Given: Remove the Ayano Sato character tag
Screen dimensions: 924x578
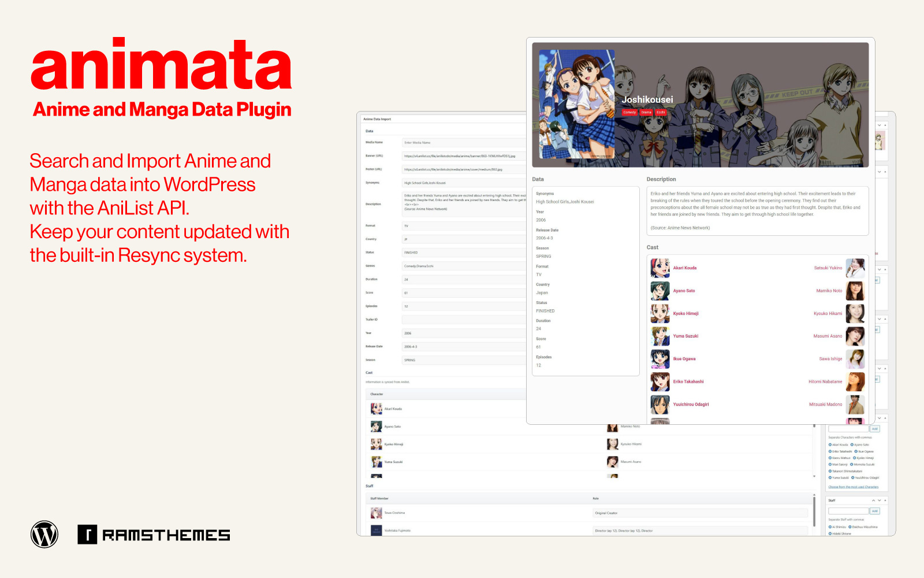Looking at the screenshot, I should (852, 444).
